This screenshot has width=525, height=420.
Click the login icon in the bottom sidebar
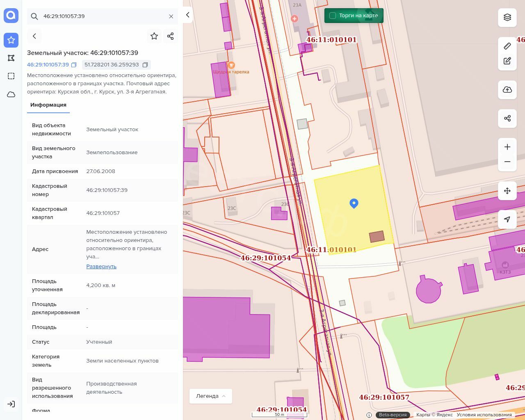(11, 404)
